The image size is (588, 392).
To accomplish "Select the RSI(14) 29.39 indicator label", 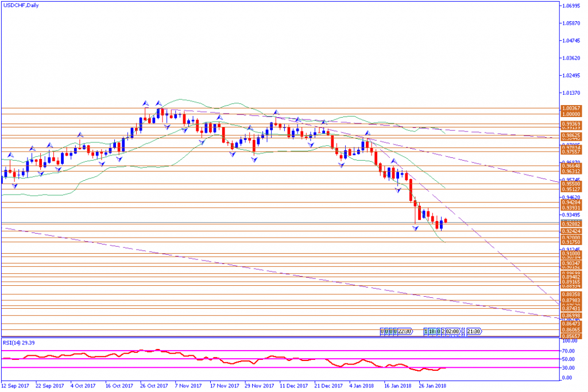I will coord(19,343).
